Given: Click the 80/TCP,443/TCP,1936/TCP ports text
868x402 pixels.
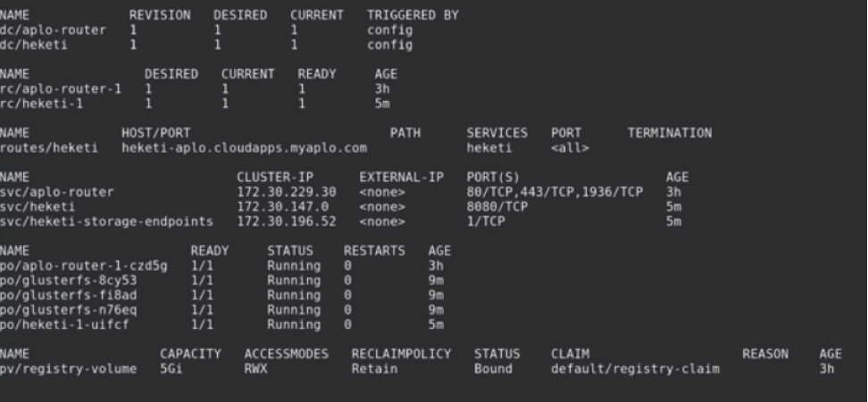Looking at the screenshot, I should point(555,192).
